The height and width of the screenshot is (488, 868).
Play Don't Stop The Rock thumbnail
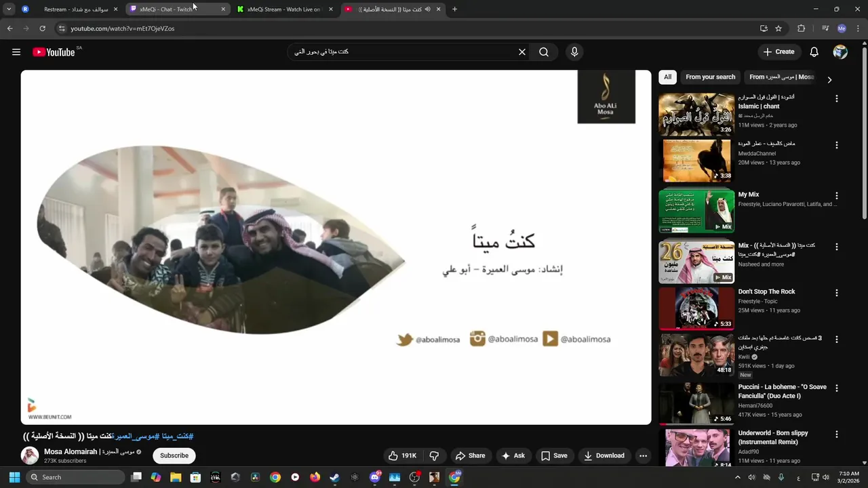[696, 308]
